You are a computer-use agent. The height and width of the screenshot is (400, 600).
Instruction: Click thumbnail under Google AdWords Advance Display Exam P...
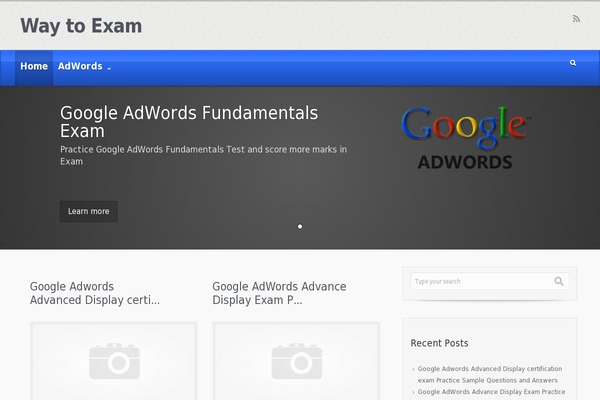(x=296, y=361)
